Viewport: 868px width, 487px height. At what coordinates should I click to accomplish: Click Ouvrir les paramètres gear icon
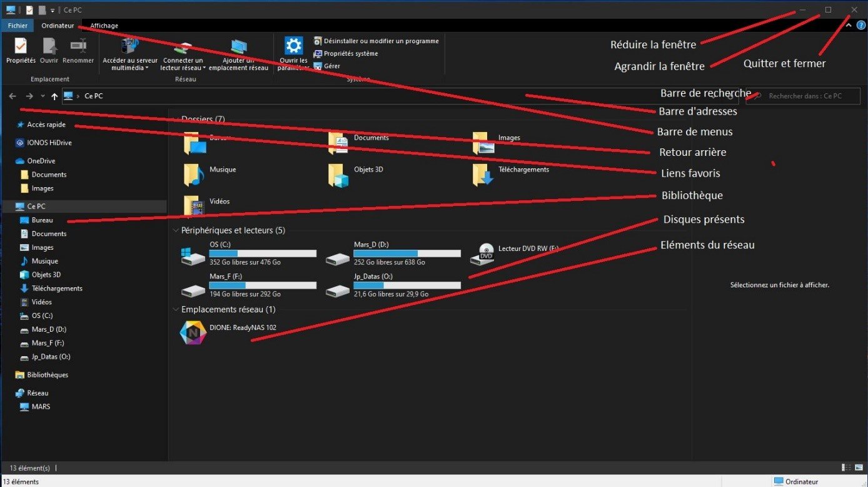click(294, 46)
